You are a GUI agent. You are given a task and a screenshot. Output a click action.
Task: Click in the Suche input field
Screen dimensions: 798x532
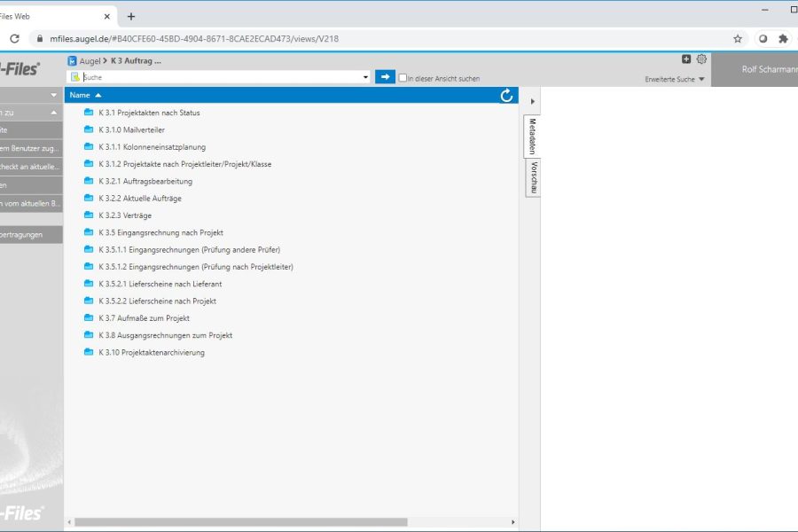click(222, 78)
